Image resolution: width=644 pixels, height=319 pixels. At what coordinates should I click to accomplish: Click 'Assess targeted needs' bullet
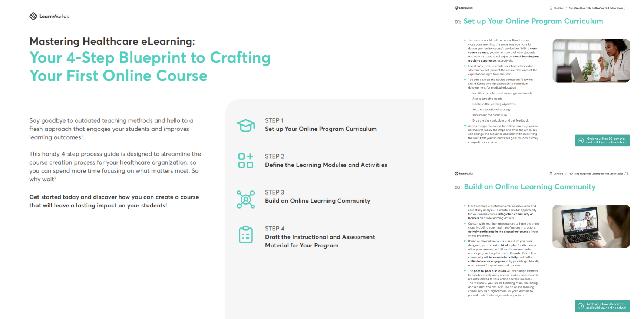click(x=487, y=99)
